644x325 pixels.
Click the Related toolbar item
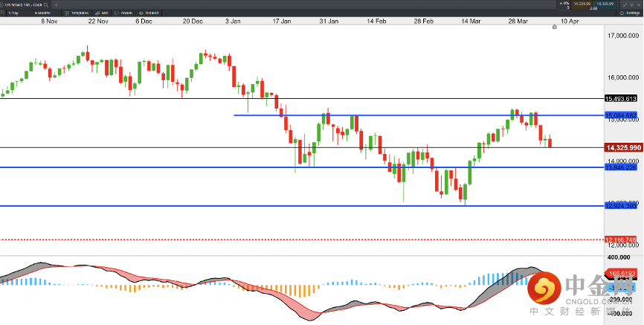click(x=151, y=13)
